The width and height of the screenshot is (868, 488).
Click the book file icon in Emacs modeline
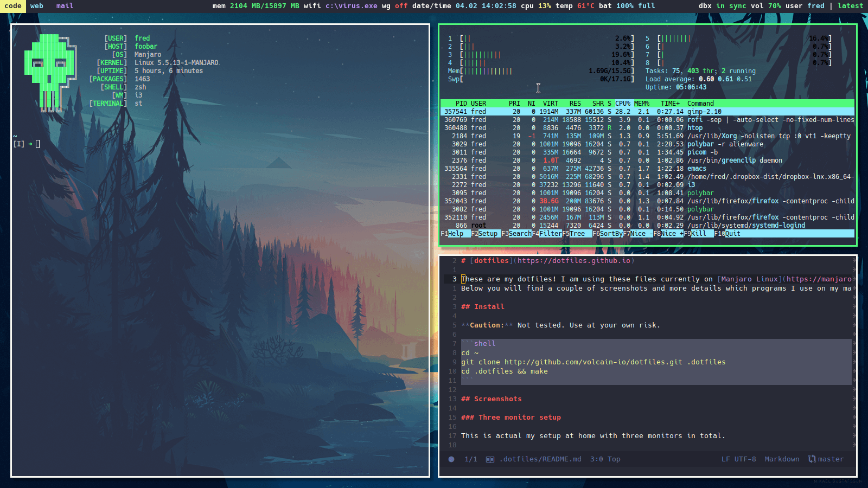point(490,459)
